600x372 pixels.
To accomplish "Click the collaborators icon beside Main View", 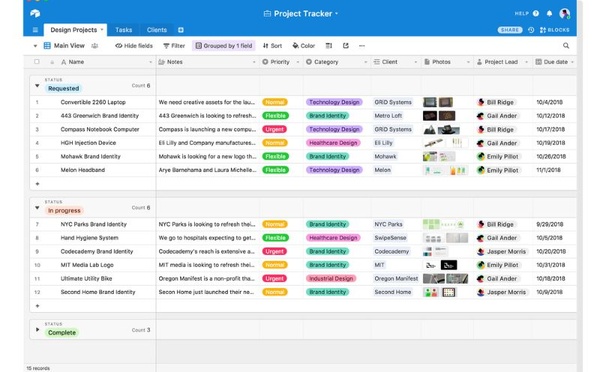I will pos(95,46).
